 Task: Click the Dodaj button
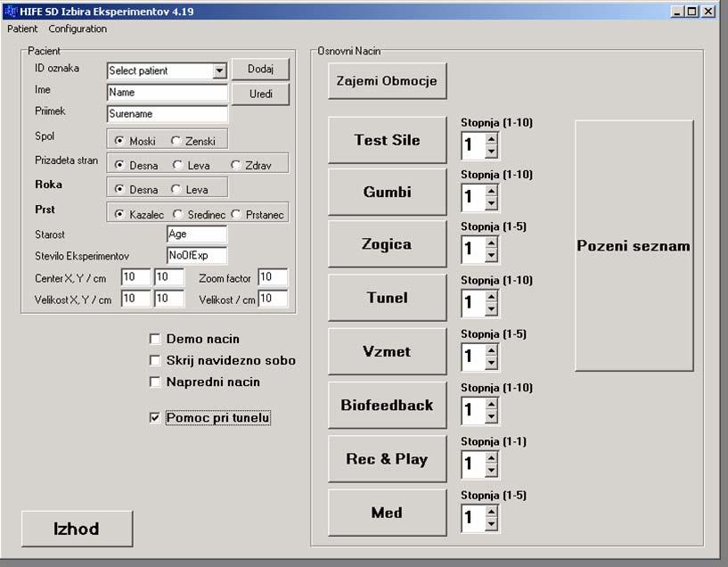[260, 70]
